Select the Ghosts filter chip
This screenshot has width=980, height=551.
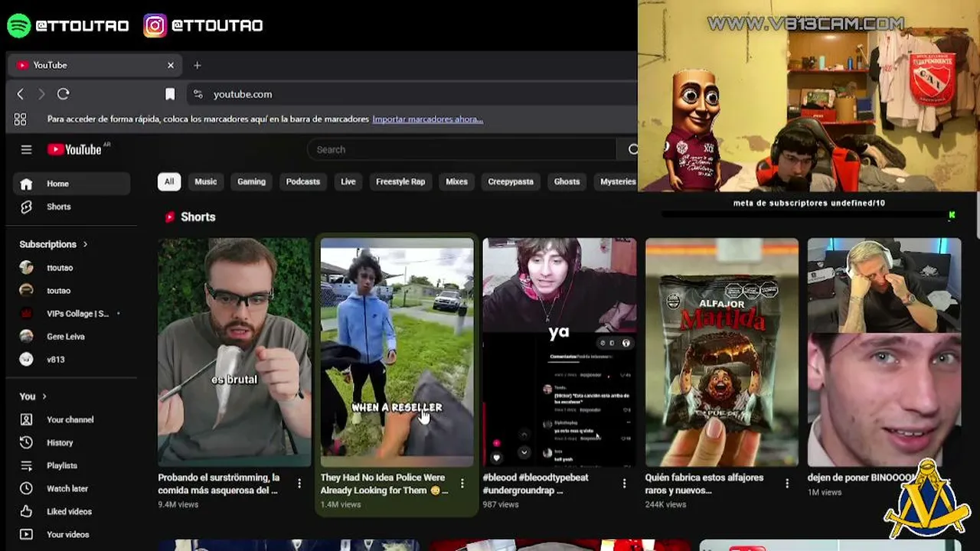567,181
